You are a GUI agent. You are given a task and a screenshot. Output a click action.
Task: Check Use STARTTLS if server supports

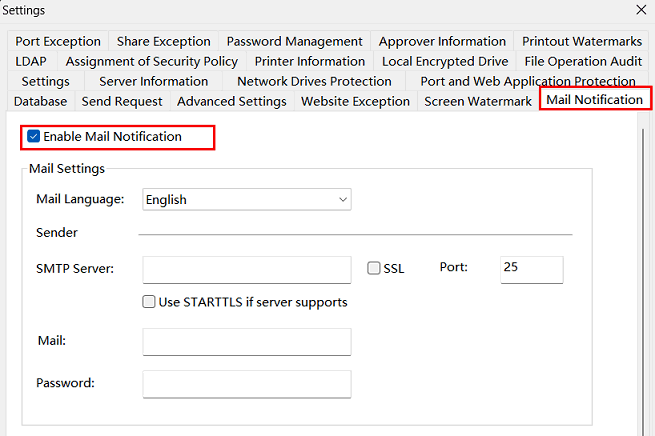tap(149, 302)
